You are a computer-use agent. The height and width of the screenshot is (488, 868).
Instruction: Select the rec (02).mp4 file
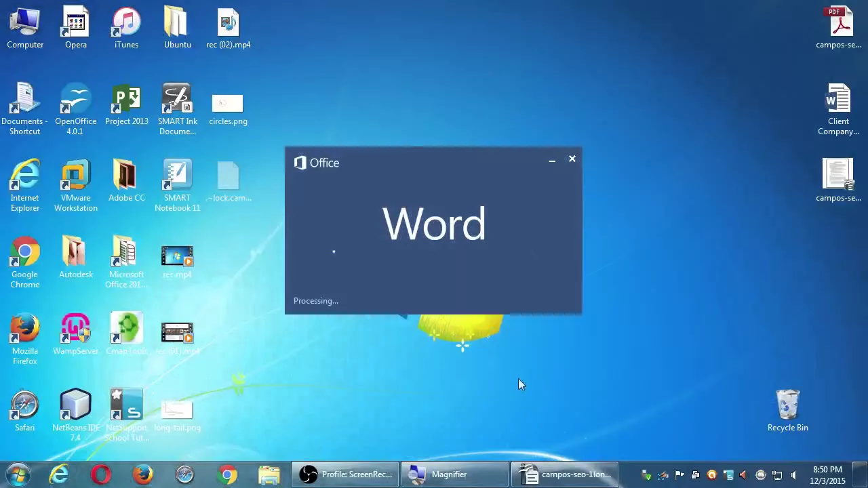229,27
